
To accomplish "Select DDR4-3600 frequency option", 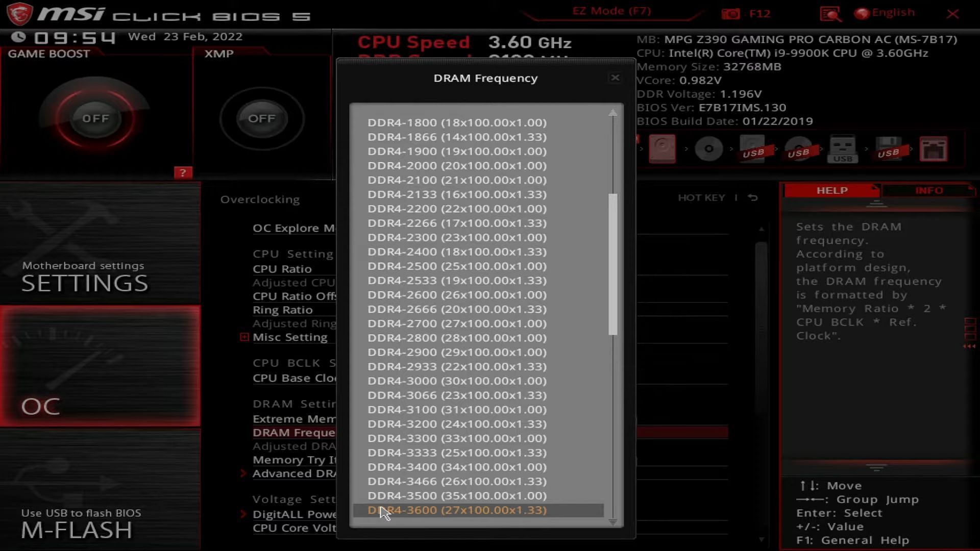I will (457, 509).
